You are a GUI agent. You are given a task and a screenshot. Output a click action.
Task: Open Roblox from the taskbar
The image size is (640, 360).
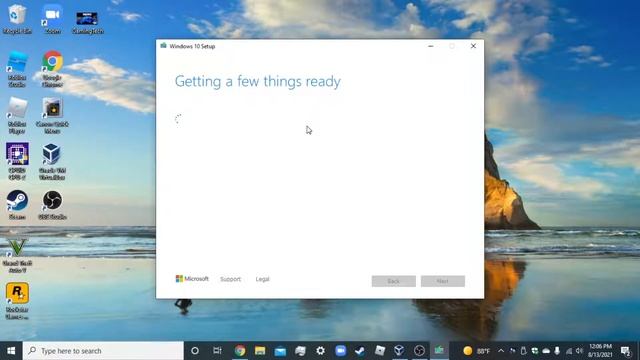380,351
